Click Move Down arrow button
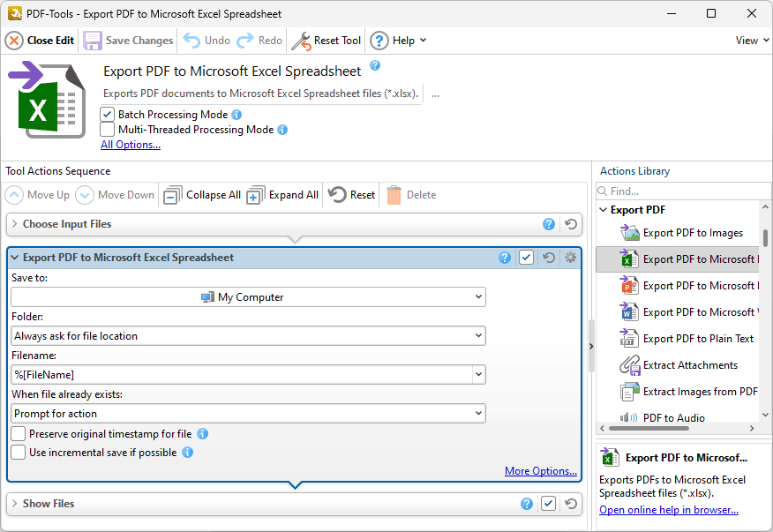Image resolution: width=773 pixels, height=532 pixels. click(85, 195)
